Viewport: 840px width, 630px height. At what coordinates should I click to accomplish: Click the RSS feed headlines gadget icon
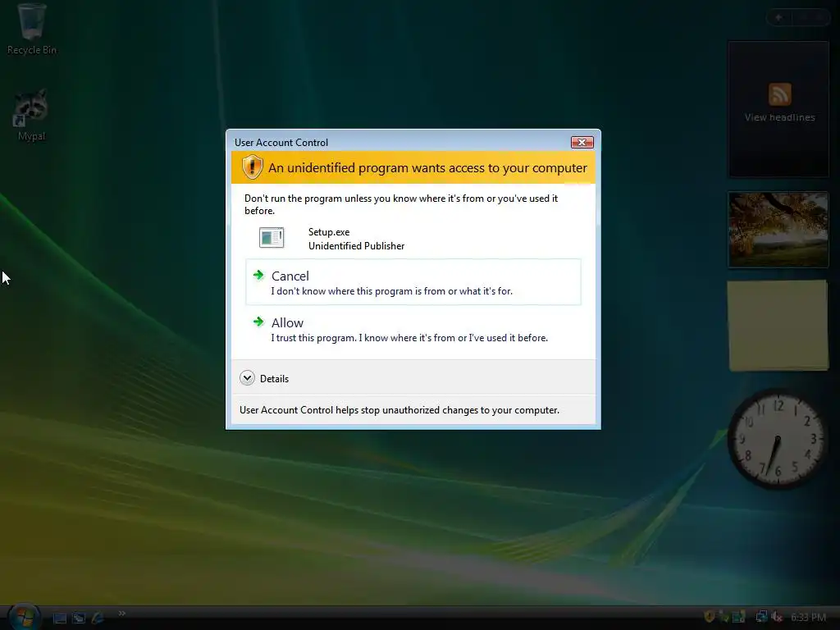pyautogui.click(x=779, y=94)
